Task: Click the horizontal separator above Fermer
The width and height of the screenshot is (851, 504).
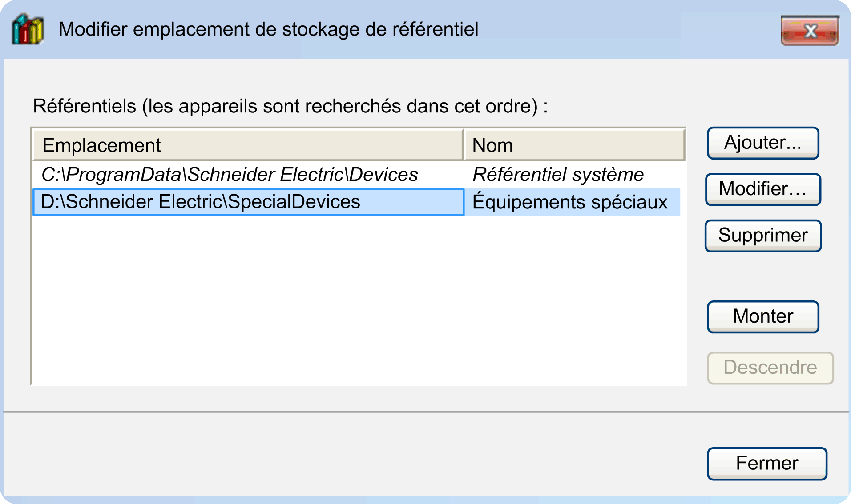Action: [425, 412]
